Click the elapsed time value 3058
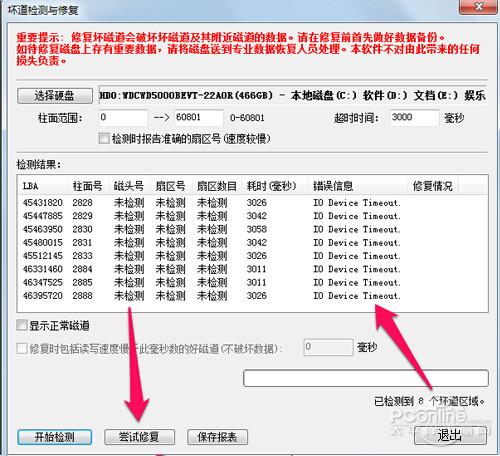500x456 pixels. (257, 229)
